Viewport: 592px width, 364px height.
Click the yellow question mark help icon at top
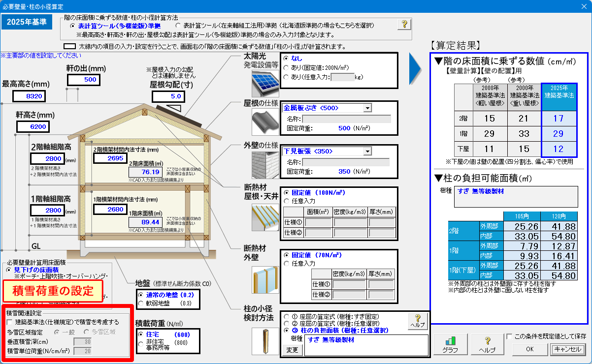(x=404, y=25)
